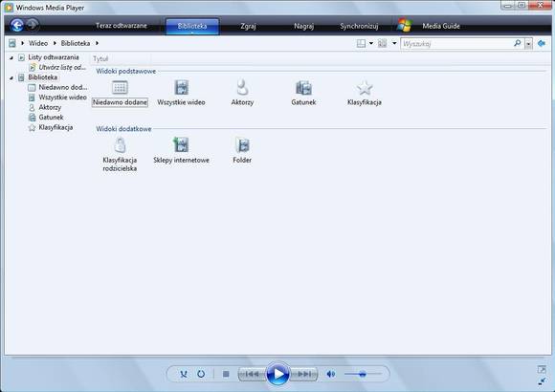Toggle repeat playback

(201, 374)
